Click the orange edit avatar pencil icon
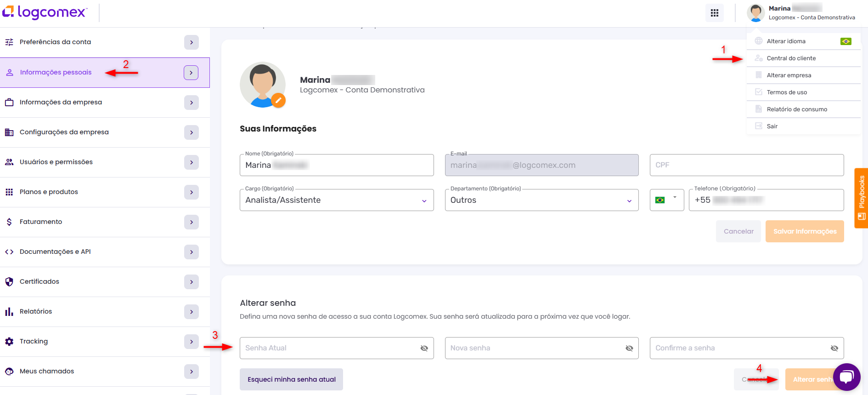The height and width of the screenshot is (395, 868). pyautogui.click(x=278, y=100)
